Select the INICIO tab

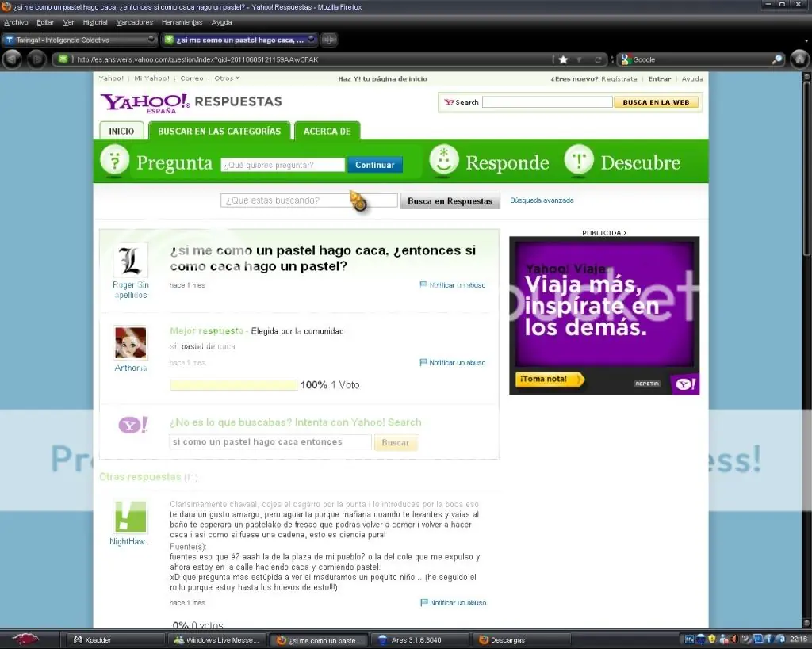click(x=121, y=131)
